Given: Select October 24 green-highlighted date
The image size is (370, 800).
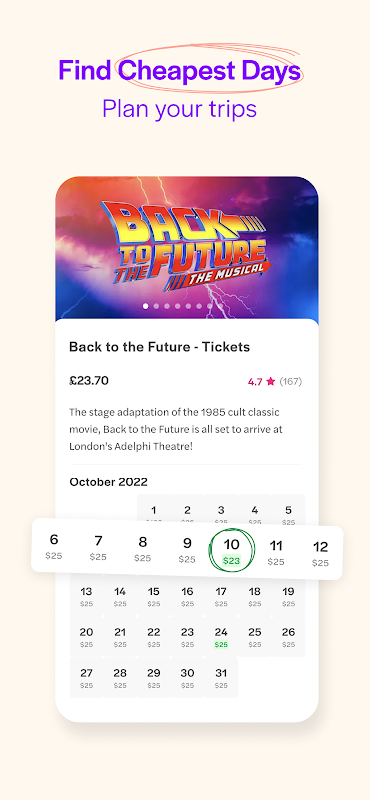Looking at the screenshot, I should (221, 637).
